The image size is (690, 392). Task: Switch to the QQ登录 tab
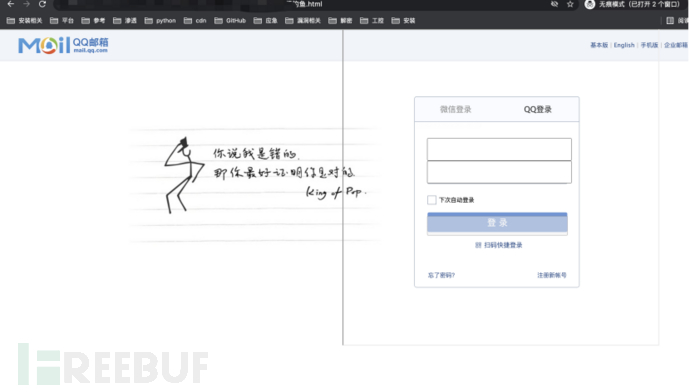click(x=537, y=109)
